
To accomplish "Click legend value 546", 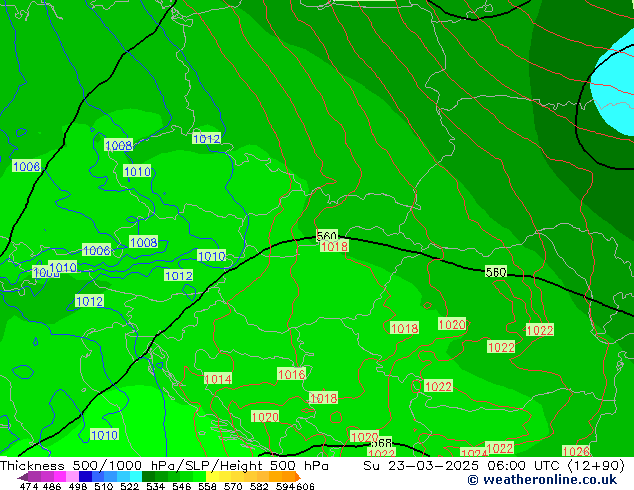I will click(181, 486).
